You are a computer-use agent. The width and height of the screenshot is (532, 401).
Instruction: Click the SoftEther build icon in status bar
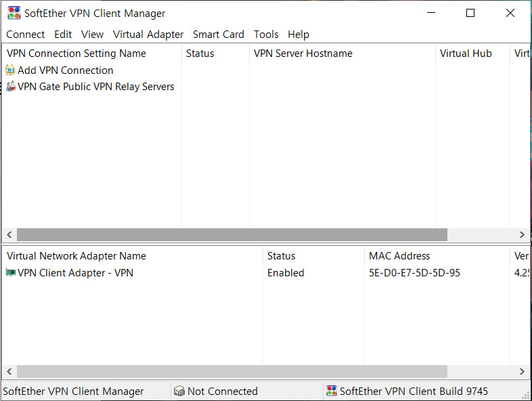[x=332, y=392]
